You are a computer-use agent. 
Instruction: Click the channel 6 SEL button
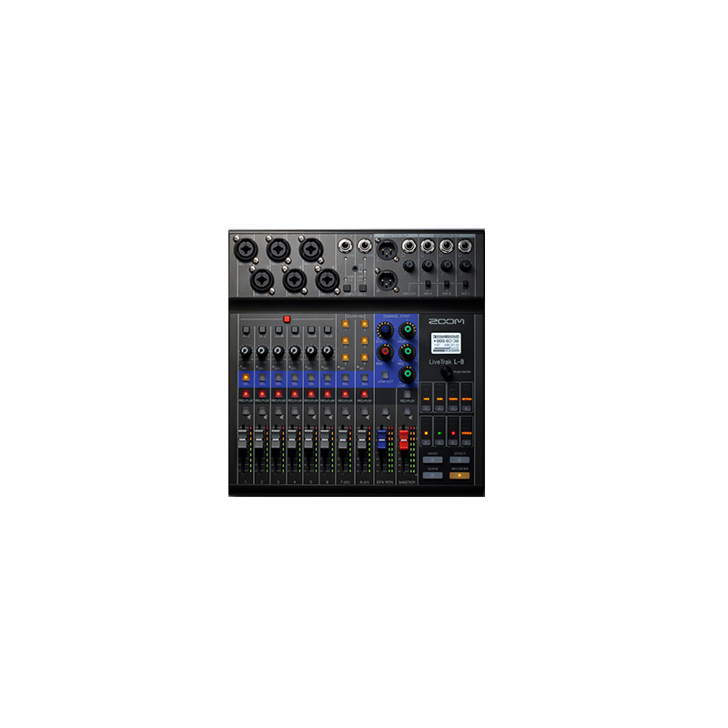(328, 378)
